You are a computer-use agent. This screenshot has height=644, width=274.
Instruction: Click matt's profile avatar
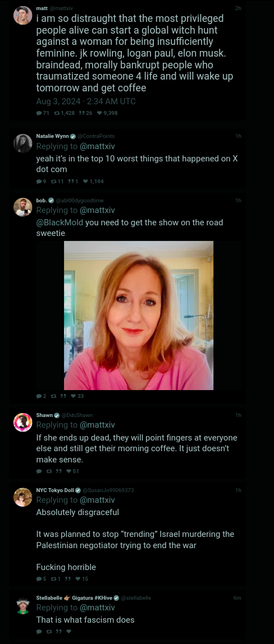pos(22,15)
